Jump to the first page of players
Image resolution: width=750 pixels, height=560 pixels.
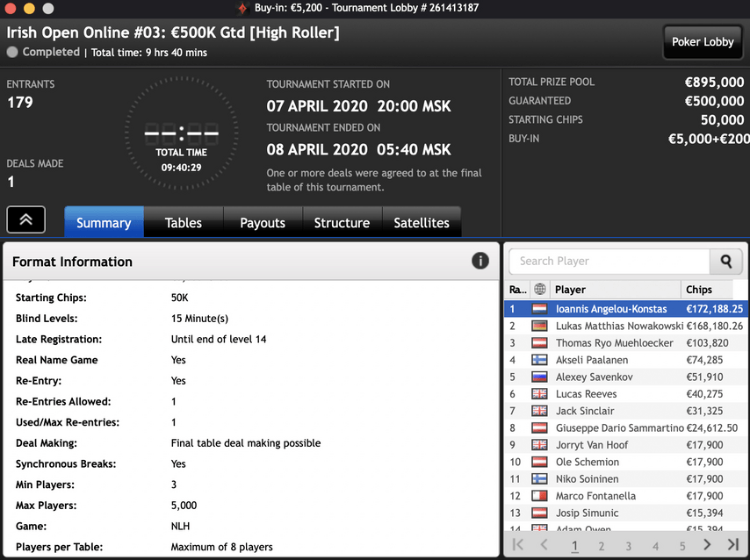517,545
